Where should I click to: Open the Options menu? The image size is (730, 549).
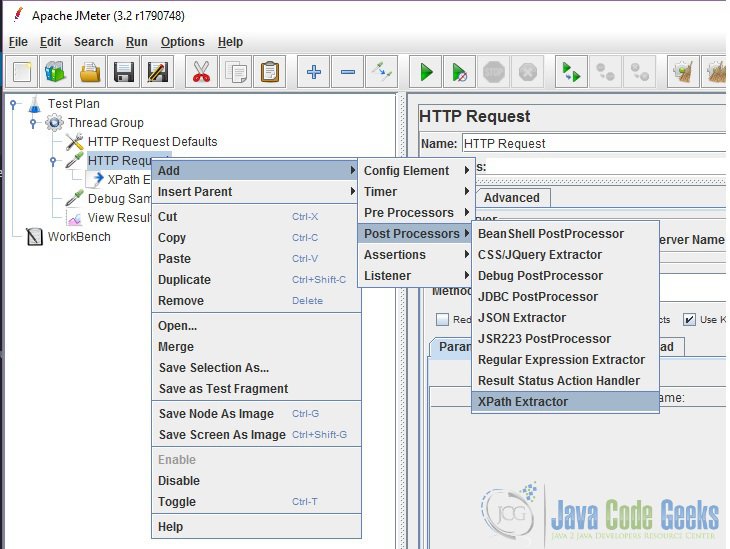(182, 42)
